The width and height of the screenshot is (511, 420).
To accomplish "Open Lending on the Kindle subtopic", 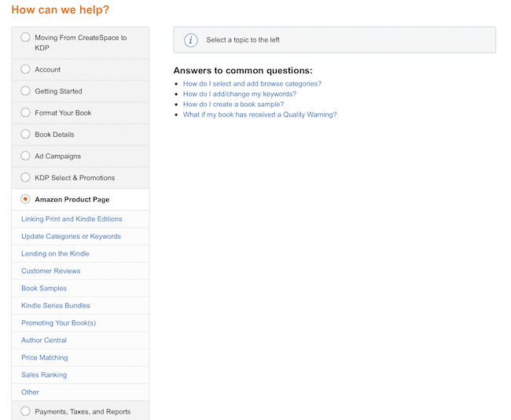I will click(x=55, y=253).
